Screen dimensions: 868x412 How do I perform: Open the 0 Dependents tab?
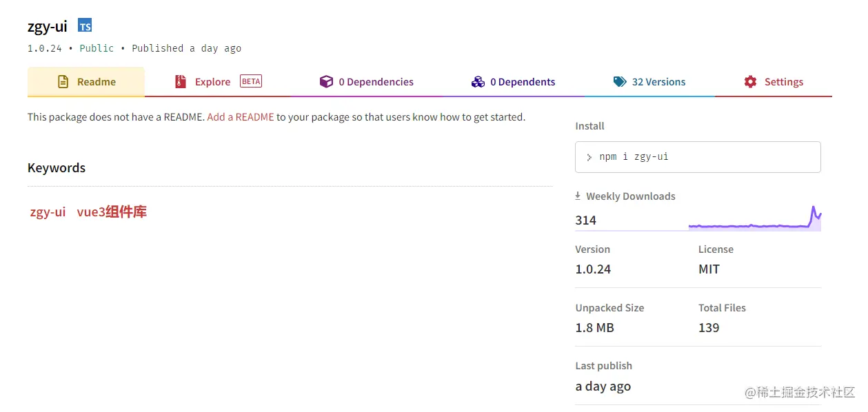pyautogui.click(x=523, y=82)
